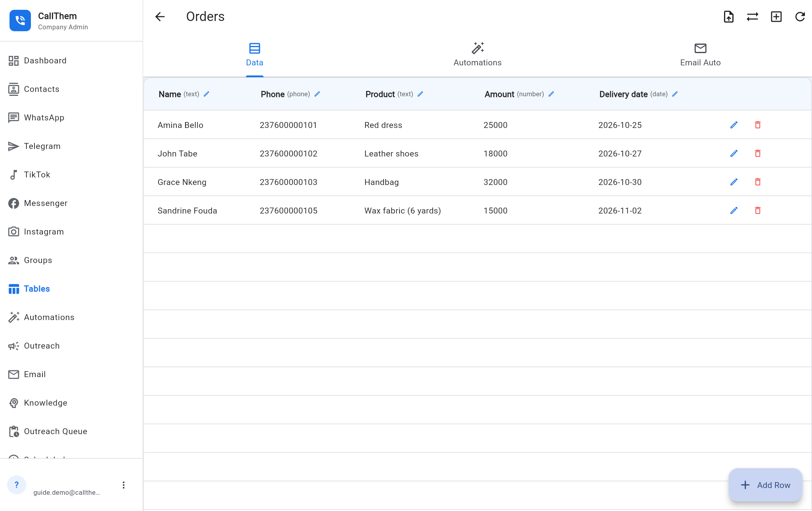Open Outreach Queue in the sidebar
Image resolution: width=812 pixels, height=511 pixels.
tap(71, 431)
